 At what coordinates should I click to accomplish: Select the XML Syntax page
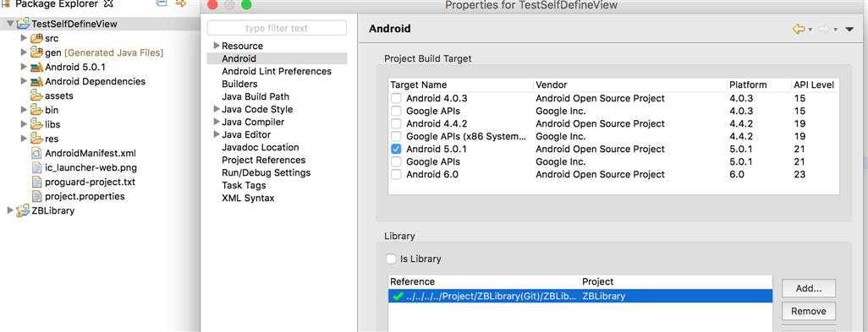[x=248, y=199]
